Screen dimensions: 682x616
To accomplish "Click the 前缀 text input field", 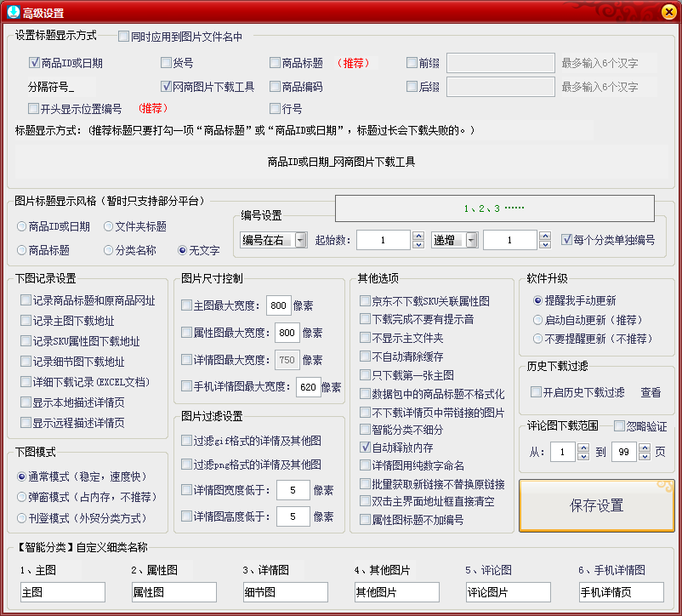I will (x=501, y=63).
